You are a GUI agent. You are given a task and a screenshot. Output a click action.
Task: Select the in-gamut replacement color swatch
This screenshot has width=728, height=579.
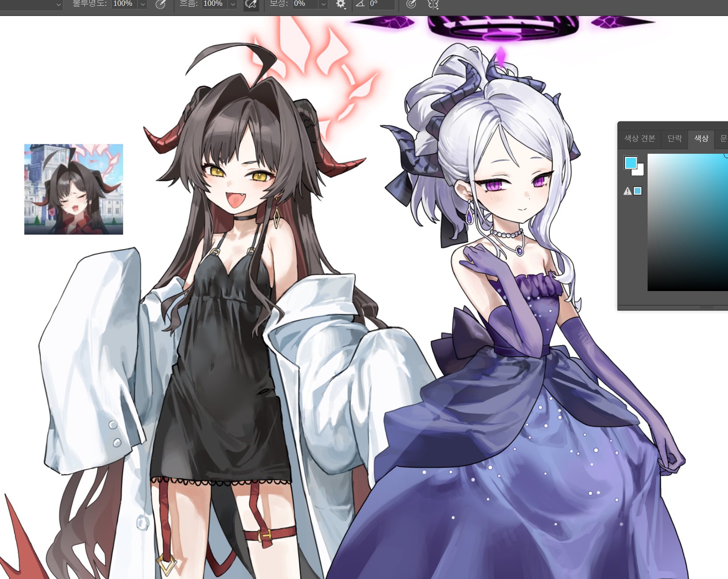638,191
